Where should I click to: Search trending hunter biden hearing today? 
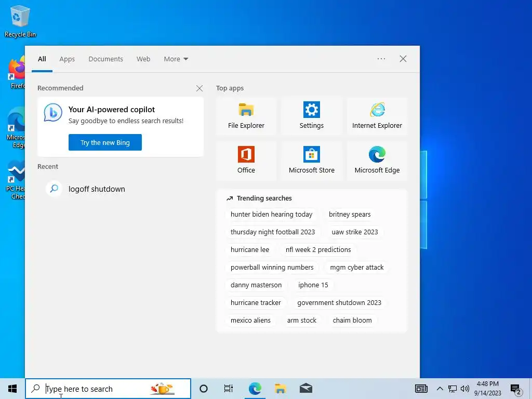[271, 215]
